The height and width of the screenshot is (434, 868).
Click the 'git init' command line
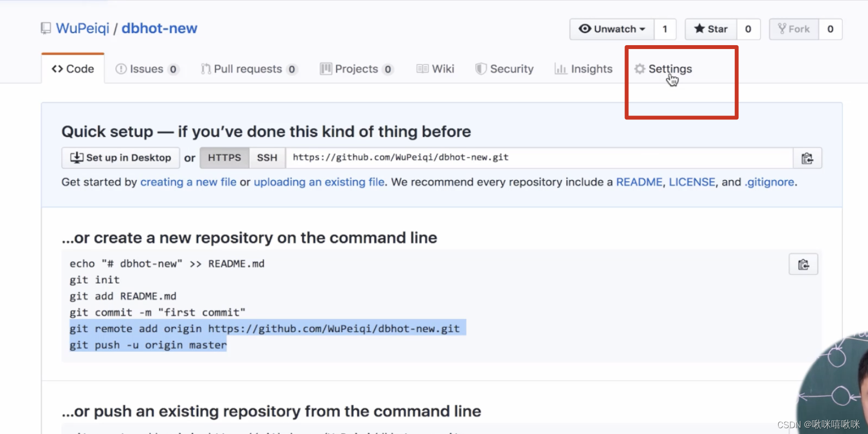[95, 280]
